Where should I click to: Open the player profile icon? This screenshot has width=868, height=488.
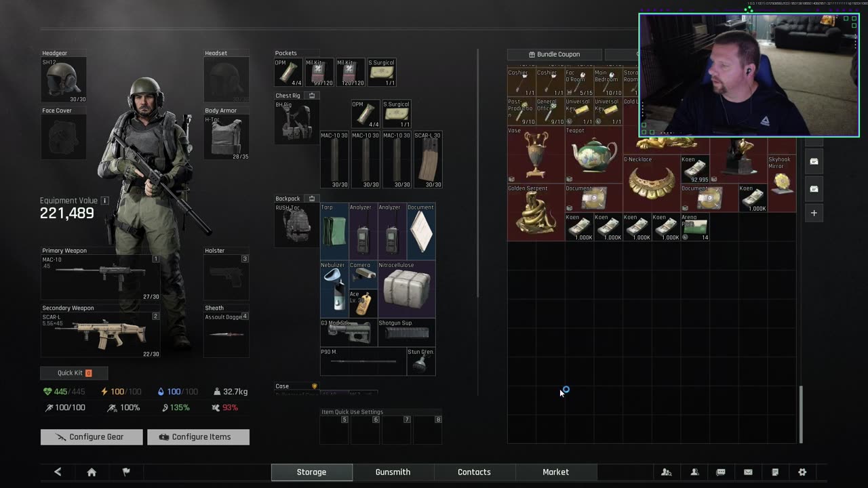[694, 472]
